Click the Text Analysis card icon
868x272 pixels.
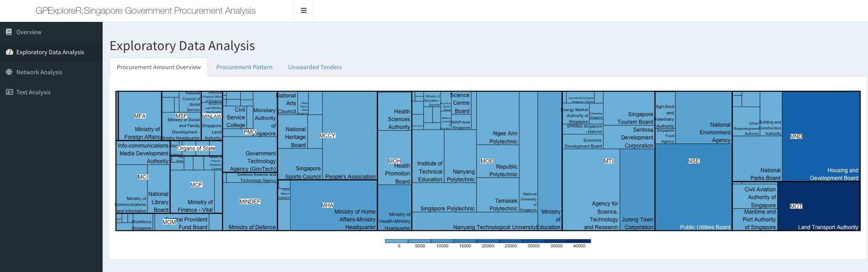9,92
